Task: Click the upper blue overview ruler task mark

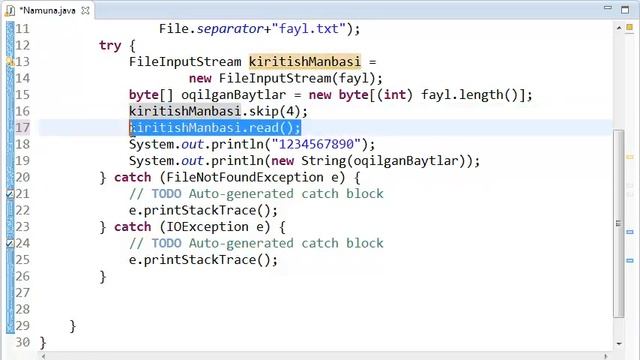Action: point(630,232)
